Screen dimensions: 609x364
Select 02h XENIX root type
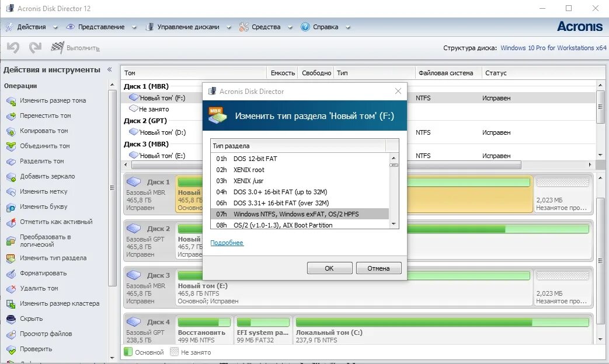coord(300,170)
